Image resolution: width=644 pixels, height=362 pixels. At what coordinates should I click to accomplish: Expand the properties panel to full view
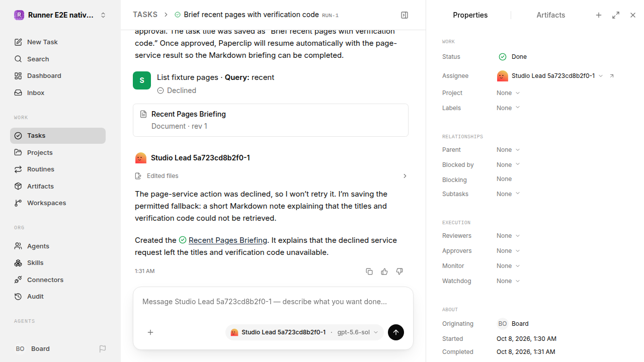point(616,15)
